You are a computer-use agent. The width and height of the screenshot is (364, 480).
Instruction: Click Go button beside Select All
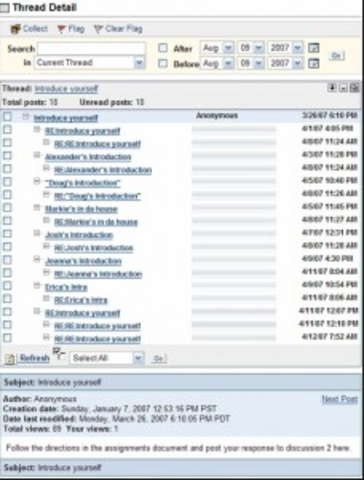point(158,359)
